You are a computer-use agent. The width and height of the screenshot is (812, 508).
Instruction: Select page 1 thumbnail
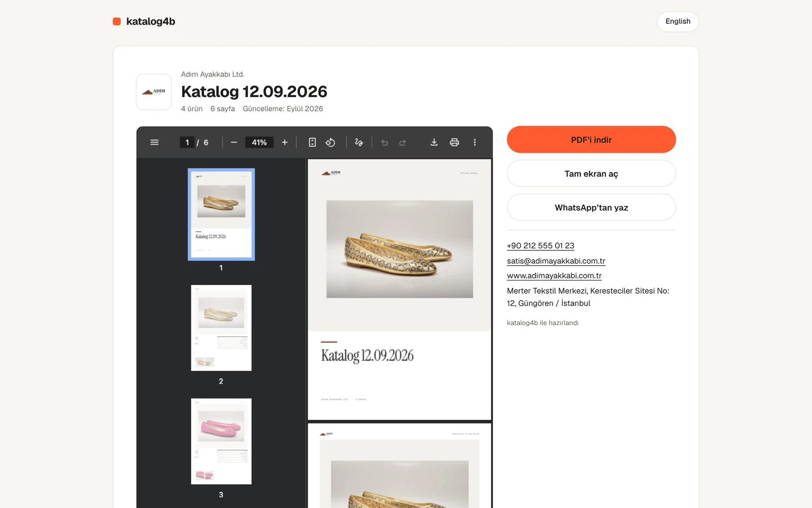pos(221,214)
